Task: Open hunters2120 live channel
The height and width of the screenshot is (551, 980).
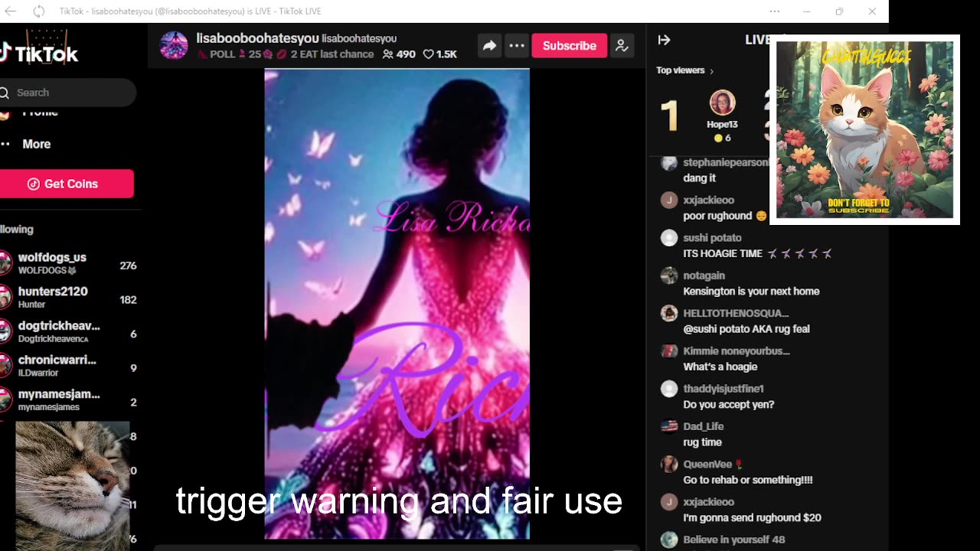Action: [68, 297]
